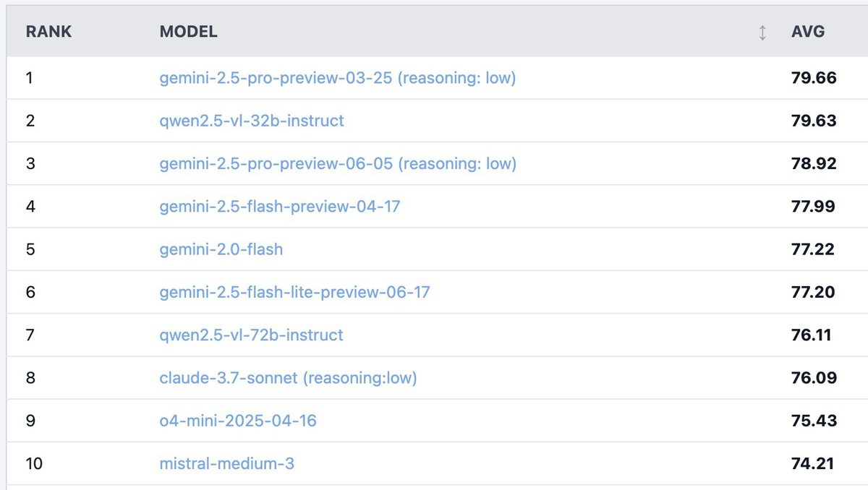This screenshot has height=490, width=868.
Task: Click rank number 10 in the table
Action: (x=34, y=463)
